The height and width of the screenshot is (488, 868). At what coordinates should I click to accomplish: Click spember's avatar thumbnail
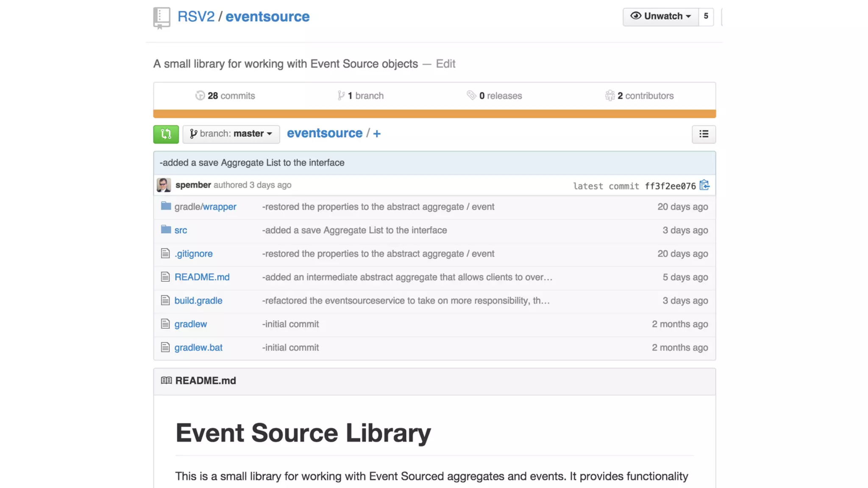[164, 185]
